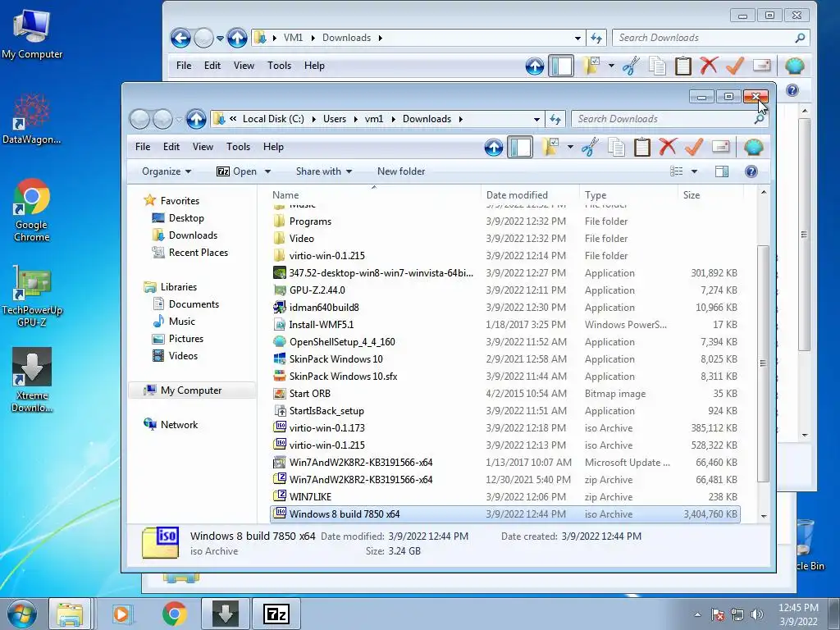The height and width of the screenshot is (630, 840).
Task: Click the red X Delete icon in back window
Action: pyautogui.click(x=709, y=66)
